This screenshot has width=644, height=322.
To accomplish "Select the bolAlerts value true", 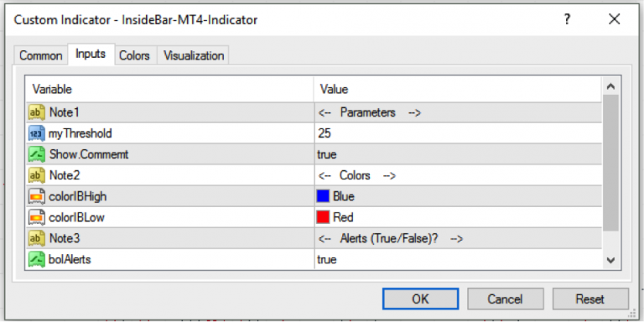I will coord(327,259).
